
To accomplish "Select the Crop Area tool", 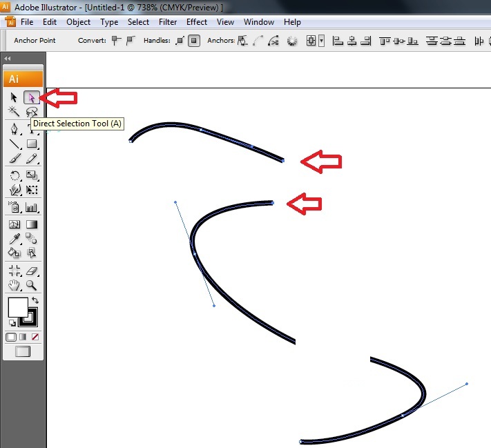I will point(15,271).
